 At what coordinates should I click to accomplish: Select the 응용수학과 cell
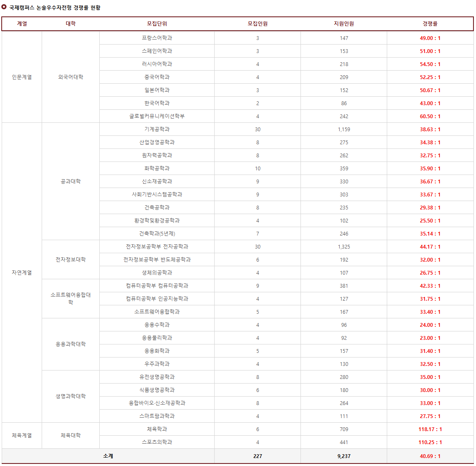pos(157,325)
